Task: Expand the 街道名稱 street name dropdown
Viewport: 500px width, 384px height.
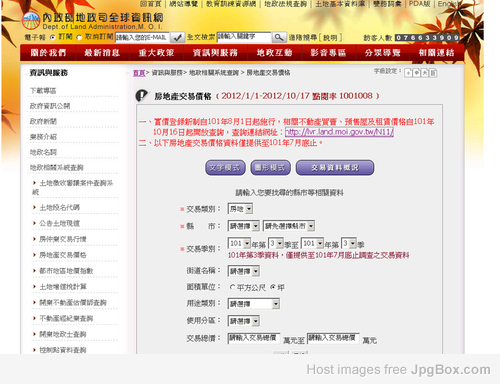Action: [x=244, y=271]
